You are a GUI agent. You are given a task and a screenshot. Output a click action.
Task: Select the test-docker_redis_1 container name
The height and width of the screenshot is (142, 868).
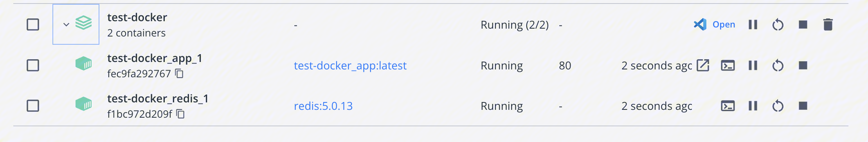[x=158, y=98]
